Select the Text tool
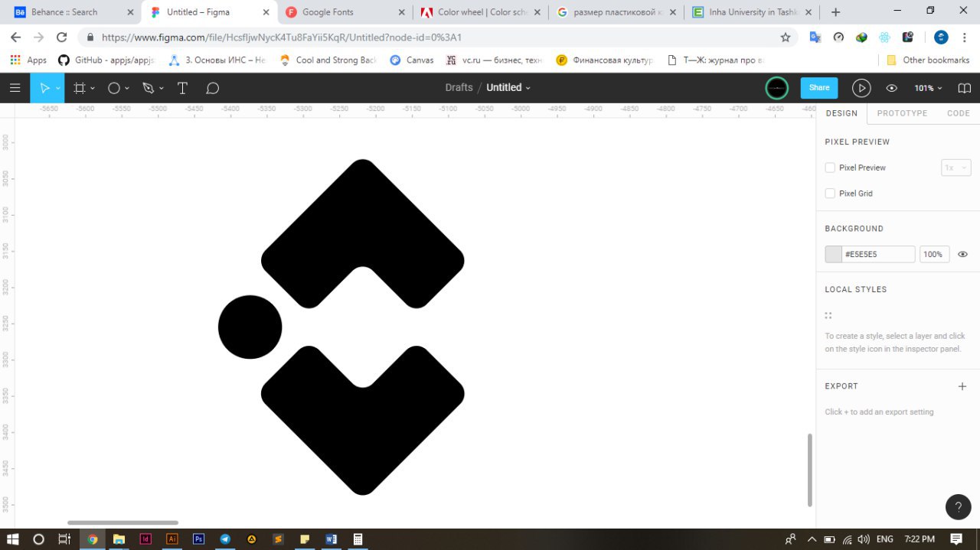Viewport: 980px width, 550px height. [x=182, y=88]
